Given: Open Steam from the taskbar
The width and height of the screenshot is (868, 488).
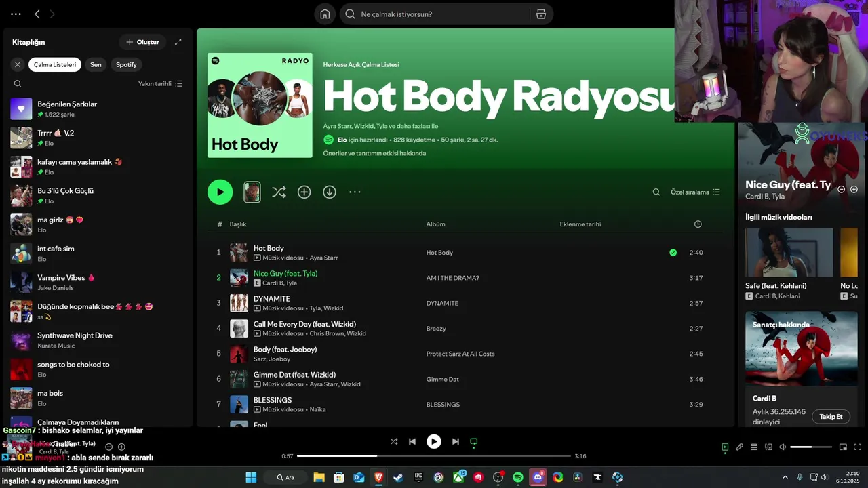Looking at the screenshot, I should click(398, 477).
